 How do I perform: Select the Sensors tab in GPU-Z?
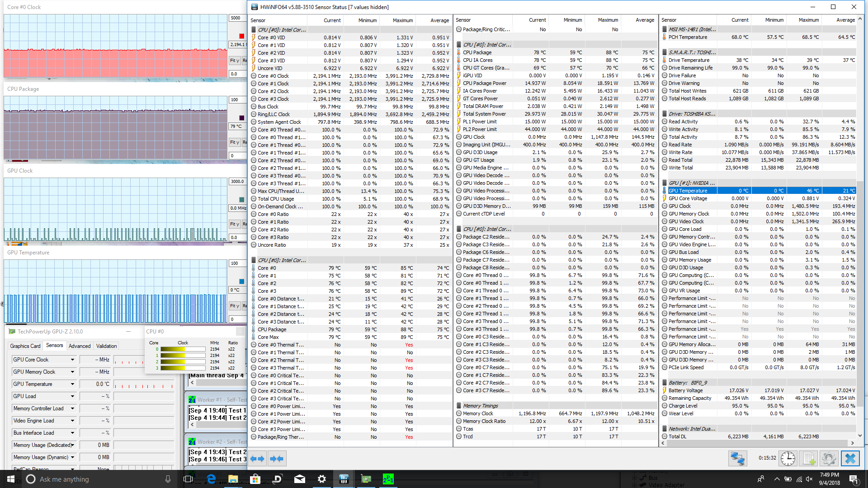(55, 346)
